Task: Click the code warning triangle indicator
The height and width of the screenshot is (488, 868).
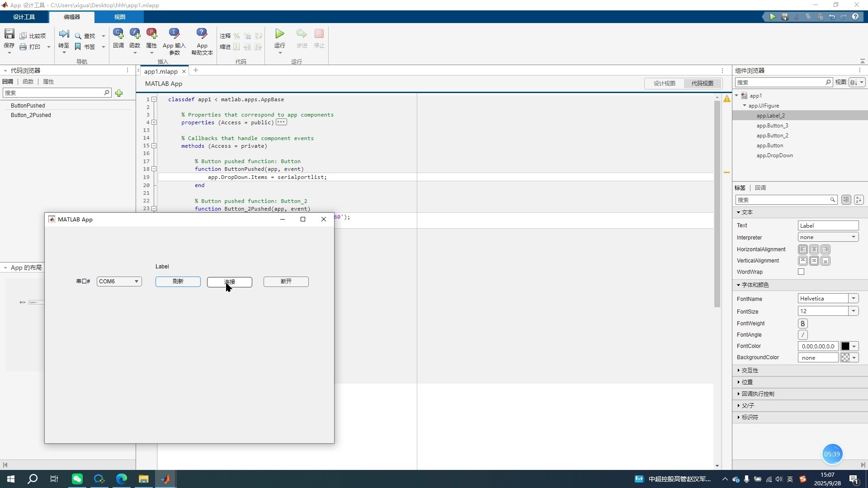Action: (x=726, y=99)
